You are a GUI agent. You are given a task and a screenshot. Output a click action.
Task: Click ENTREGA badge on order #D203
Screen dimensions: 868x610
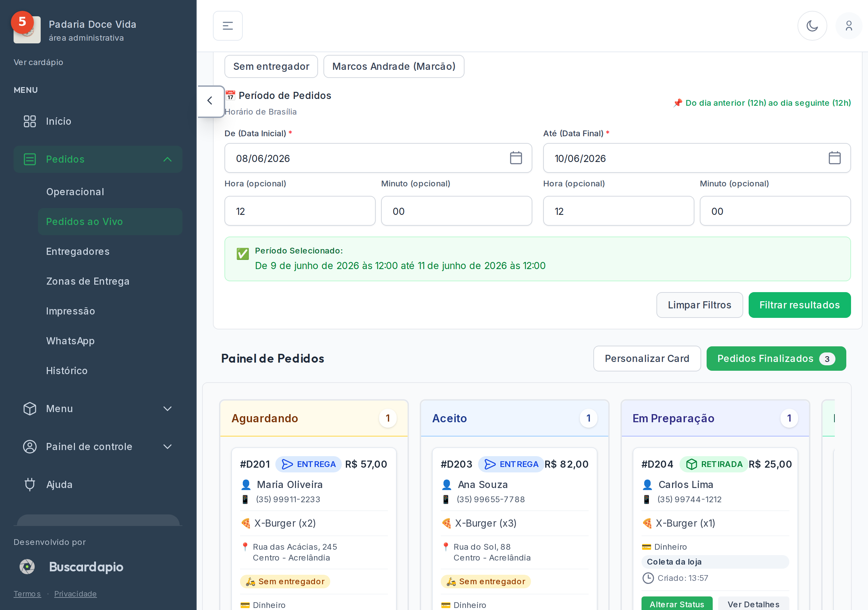pos(511,464)
